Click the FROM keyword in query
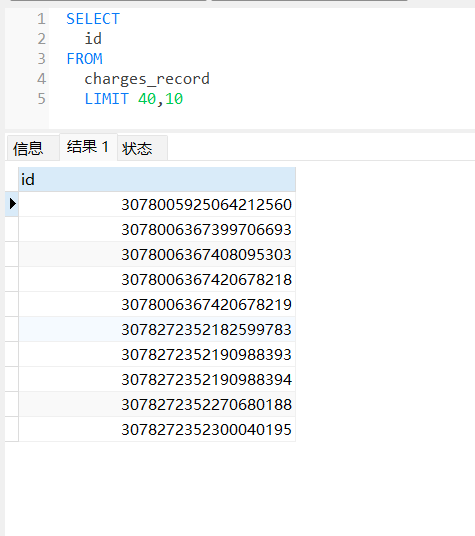Screen dimensions: 475x536 tap(84, 59)
